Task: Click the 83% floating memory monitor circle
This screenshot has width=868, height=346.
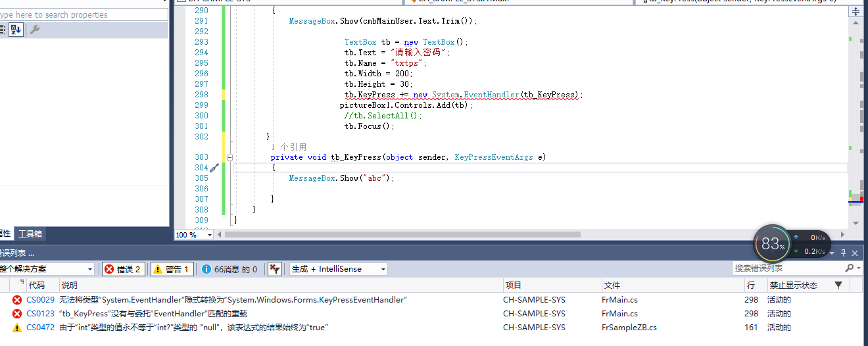Action: click(x=773, y=245)
